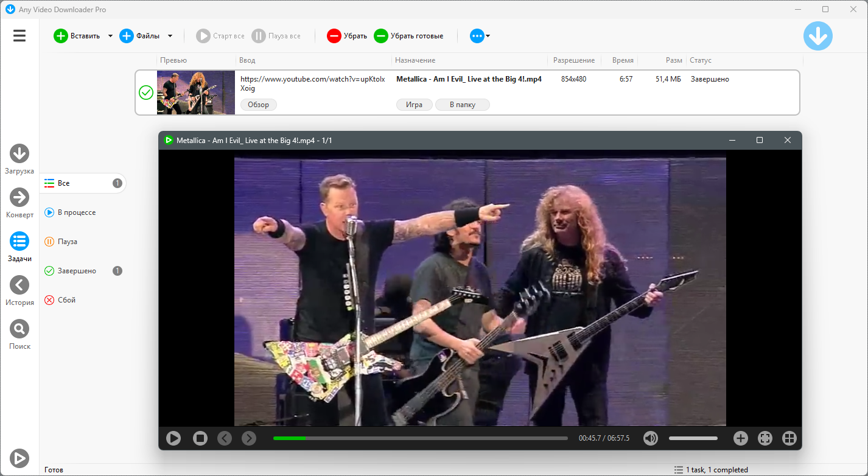Click the Пауза все button
Image resolution: width=868 pixels, height=476 pixels.
tap(276, 36)
